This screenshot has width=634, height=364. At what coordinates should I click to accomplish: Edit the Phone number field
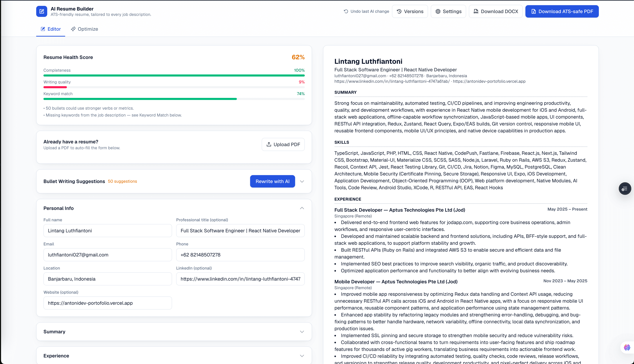tap(240, 255)
